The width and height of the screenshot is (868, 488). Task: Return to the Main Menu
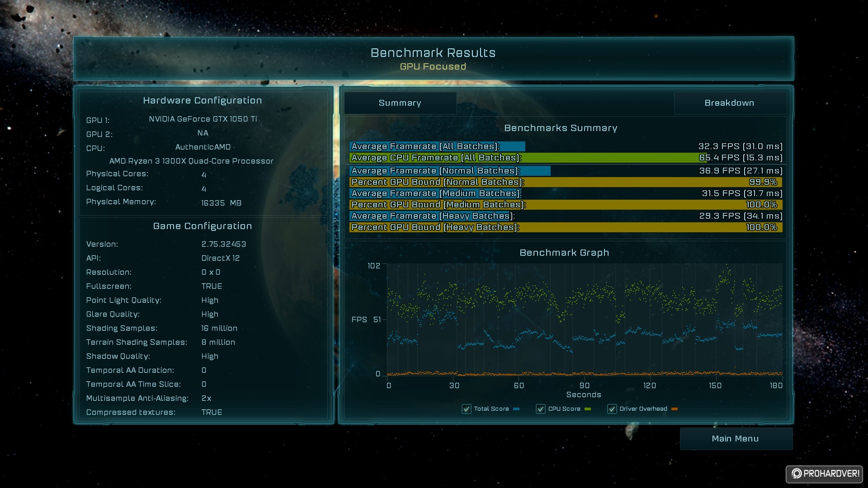(x=736, y=439)
